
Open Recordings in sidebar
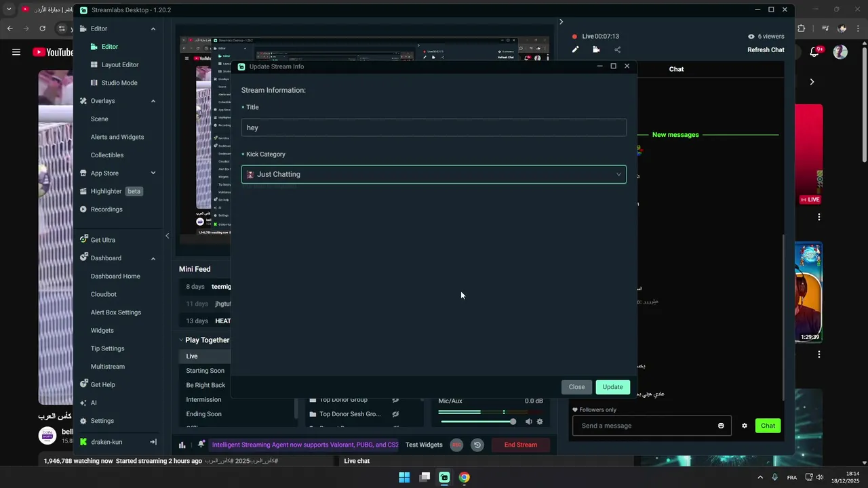106,209
